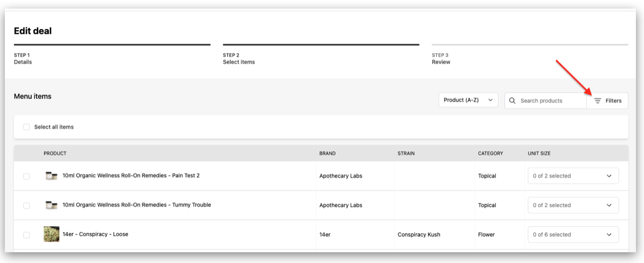The width and height of the screenshot is (644, 263).
Task: Select the 14er Conspiracy Loose checkbox
Action: pos(26,235)
